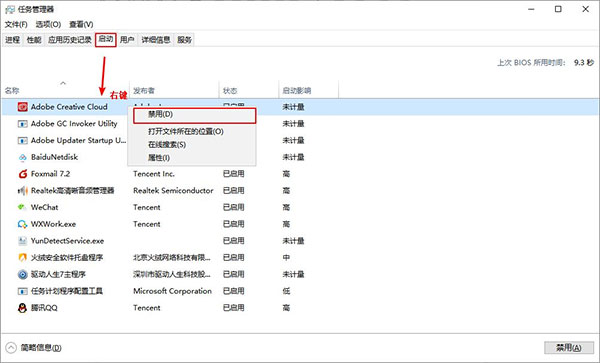Select the BaiduNetdisk entry
Screen dimensions: 600x363
[54, 157]
